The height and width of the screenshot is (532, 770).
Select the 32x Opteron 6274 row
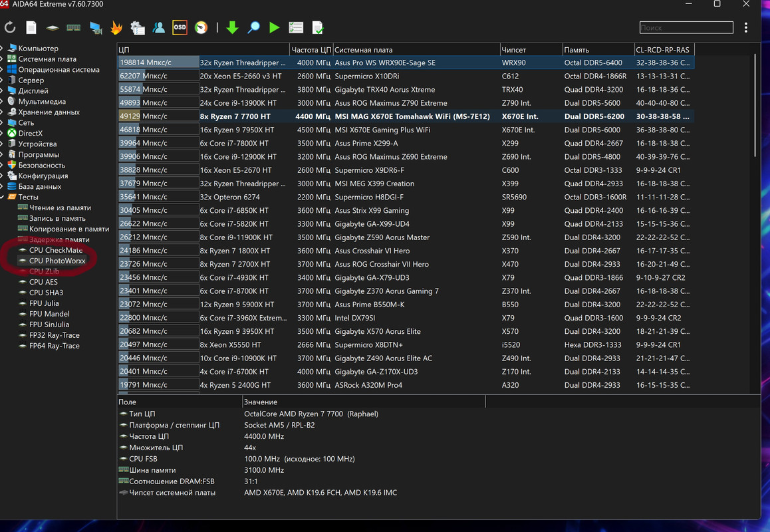pyautogui.click(x=406, y=197)
